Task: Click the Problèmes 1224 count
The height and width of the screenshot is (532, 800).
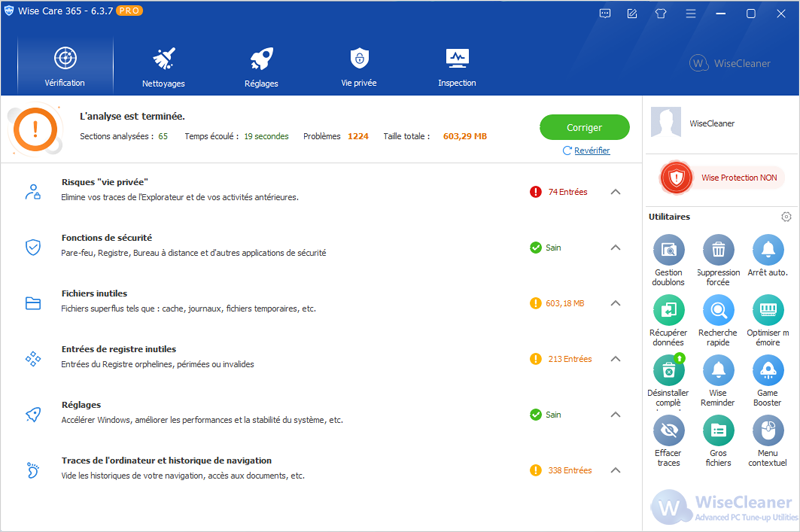Action: (358, 136)
